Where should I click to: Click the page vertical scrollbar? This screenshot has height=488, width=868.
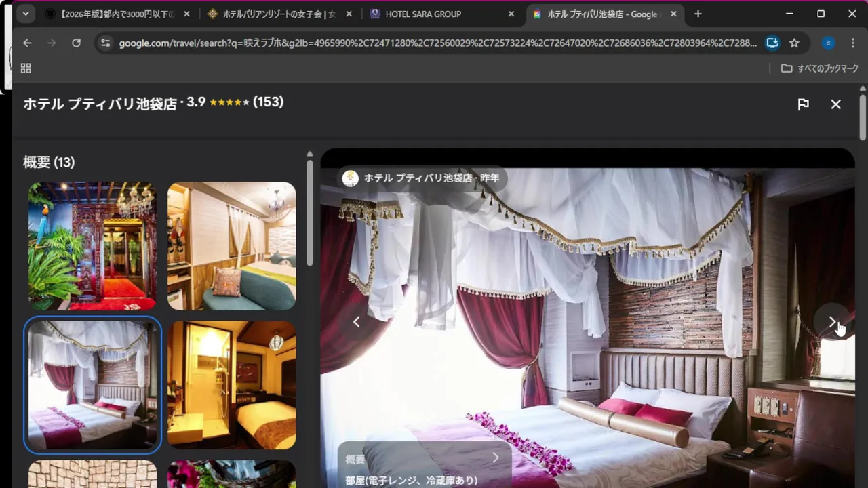coord(863,117)
